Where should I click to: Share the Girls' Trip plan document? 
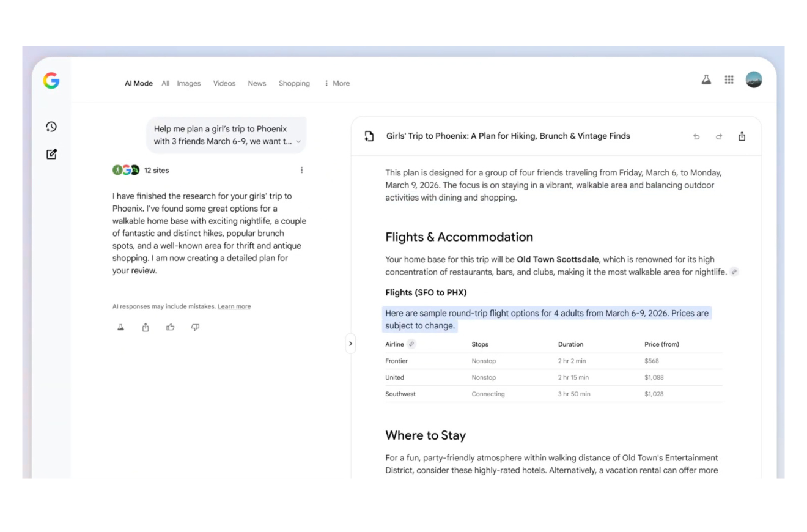pyautogui.click(x=742, y=136)
